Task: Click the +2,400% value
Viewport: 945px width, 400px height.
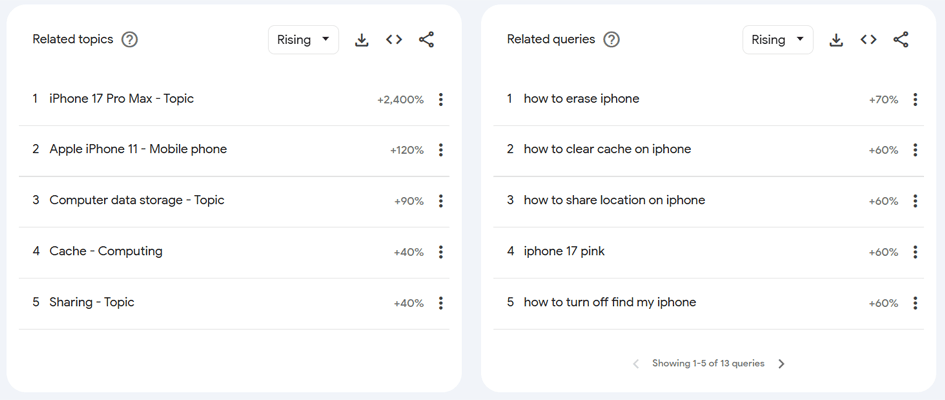Action: point(400,100)
